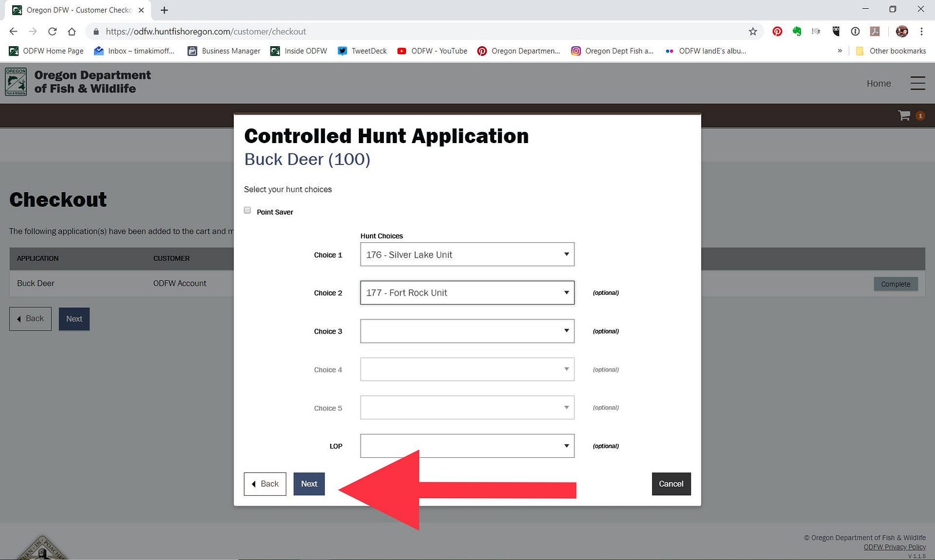Open the Choice 4 hunt dropdown
The width and height of the screenshot is (935, 560).
(x=467, y=369)
